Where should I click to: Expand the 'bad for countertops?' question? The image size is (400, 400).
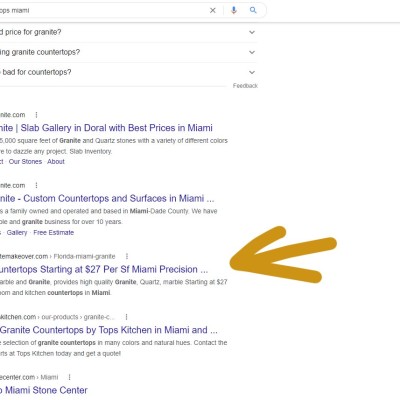point(128,72)
